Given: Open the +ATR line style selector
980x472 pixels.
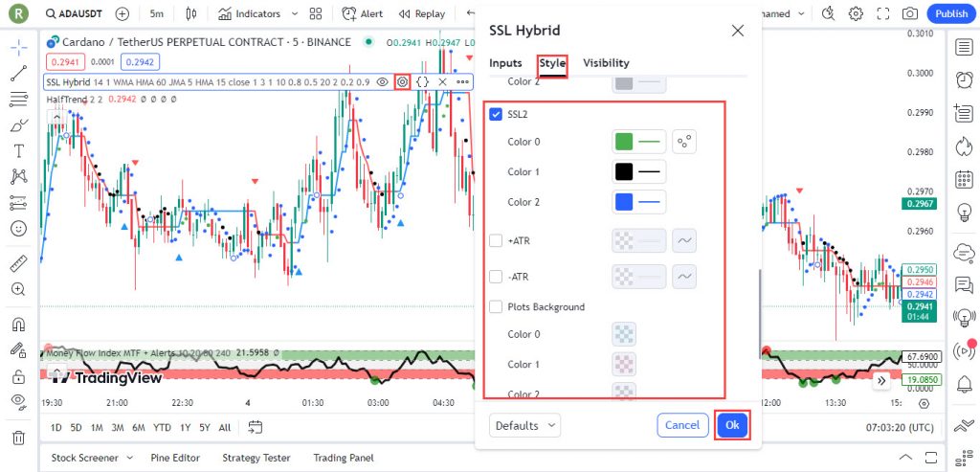Looking at the screenshot, I should tap(684, 240).
